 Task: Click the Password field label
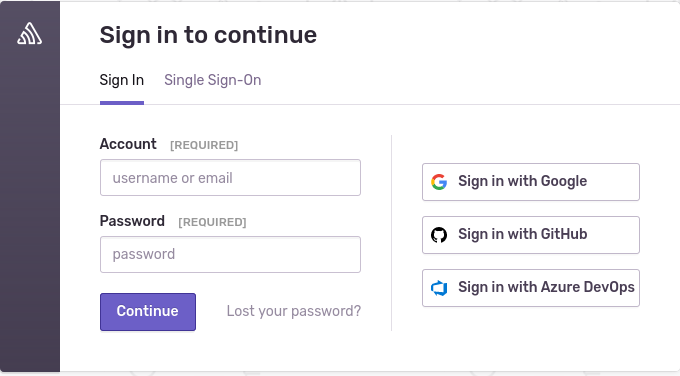(x=132, y=221)
